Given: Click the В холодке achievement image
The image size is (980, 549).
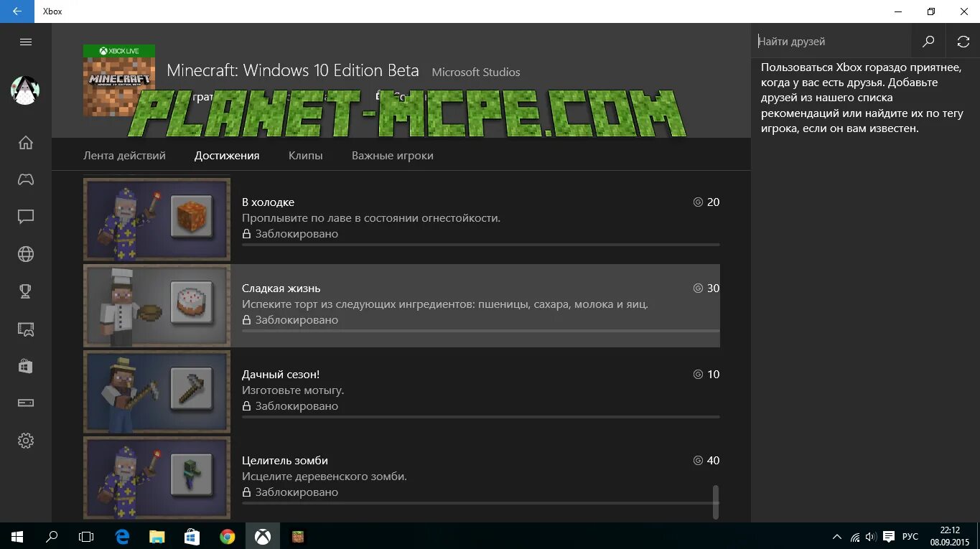Looking at the screenshot, I should point(157,219).
